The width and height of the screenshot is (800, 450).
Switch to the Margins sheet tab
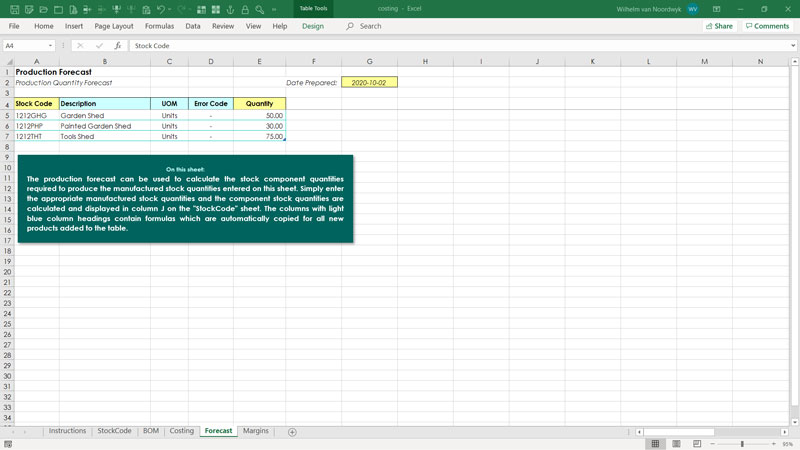point(256,431)
